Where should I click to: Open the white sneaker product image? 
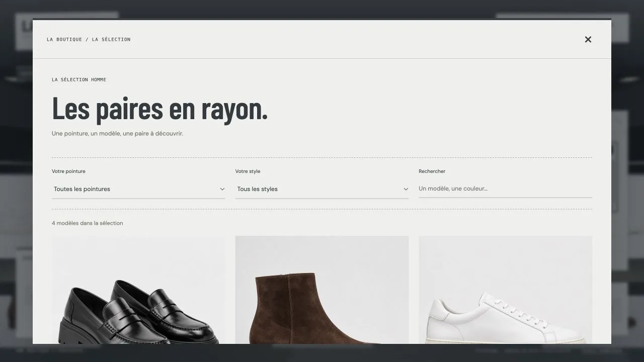coord(505,290)
